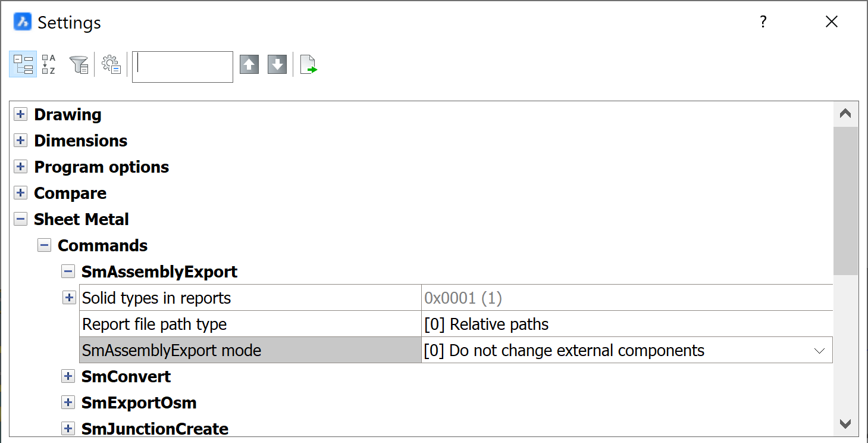
Task: Click the funnel filter icon
Action: pyautogui.click(x=79, y=64)
